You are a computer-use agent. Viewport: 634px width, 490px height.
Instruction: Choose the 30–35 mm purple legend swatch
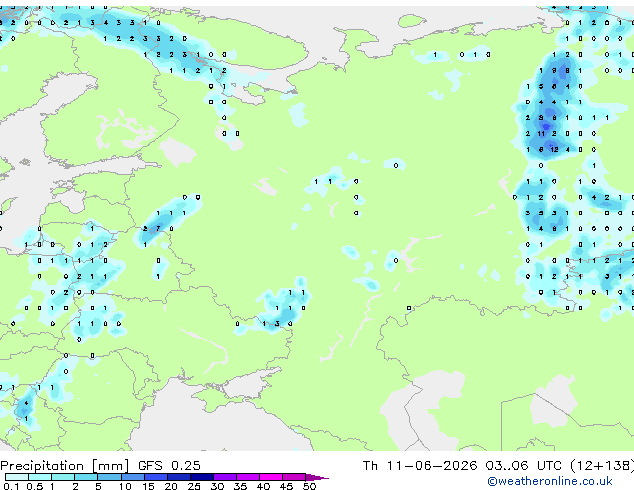(224, 477)
